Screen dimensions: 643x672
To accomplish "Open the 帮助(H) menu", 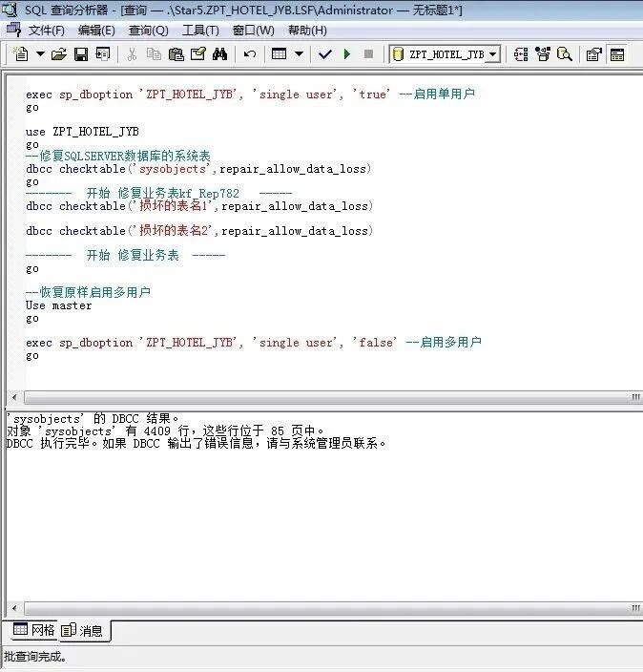I will [307, 31].
